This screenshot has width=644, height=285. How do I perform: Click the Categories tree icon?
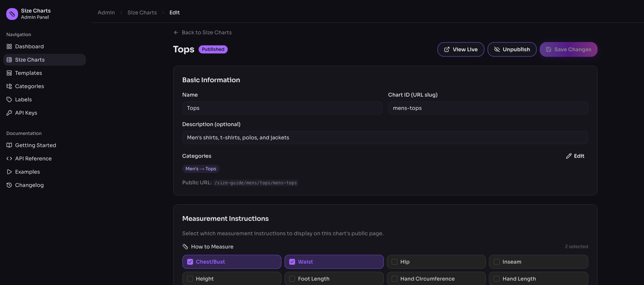(x=9, y=86)
